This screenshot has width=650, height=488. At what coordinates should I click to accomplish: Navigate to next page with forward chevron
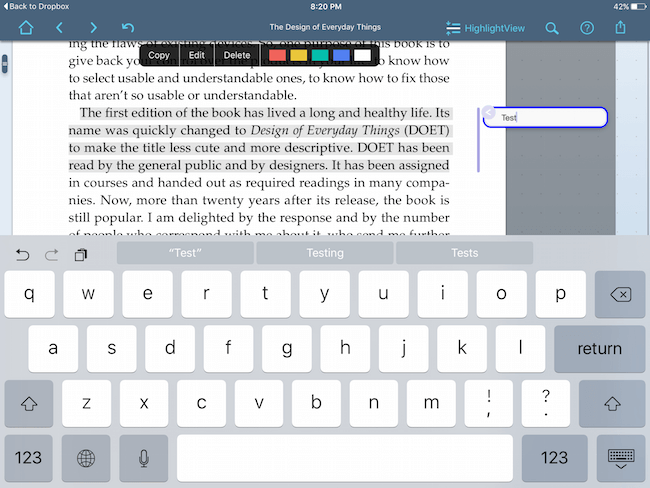[x=93, y=28]
